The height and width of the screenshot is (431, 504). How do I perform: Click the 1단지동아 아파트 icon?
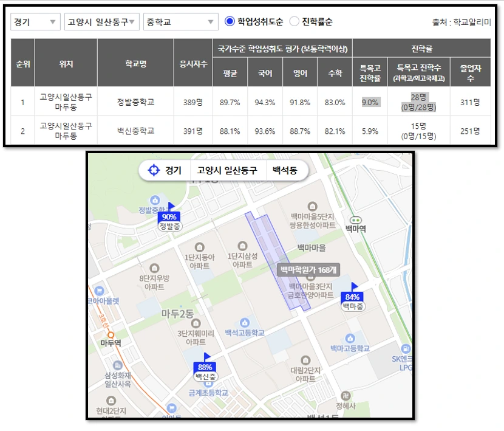pyautogui.click(x=200, y=247)
